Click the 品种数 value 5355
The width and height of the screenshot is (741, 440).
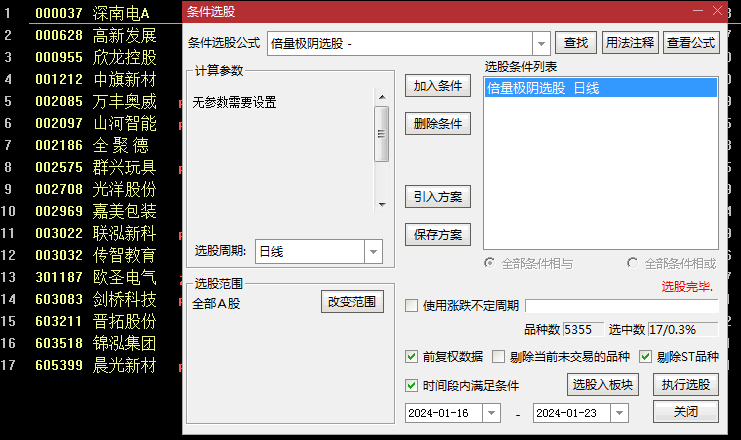pyautogui.click(x=583, y=329)
